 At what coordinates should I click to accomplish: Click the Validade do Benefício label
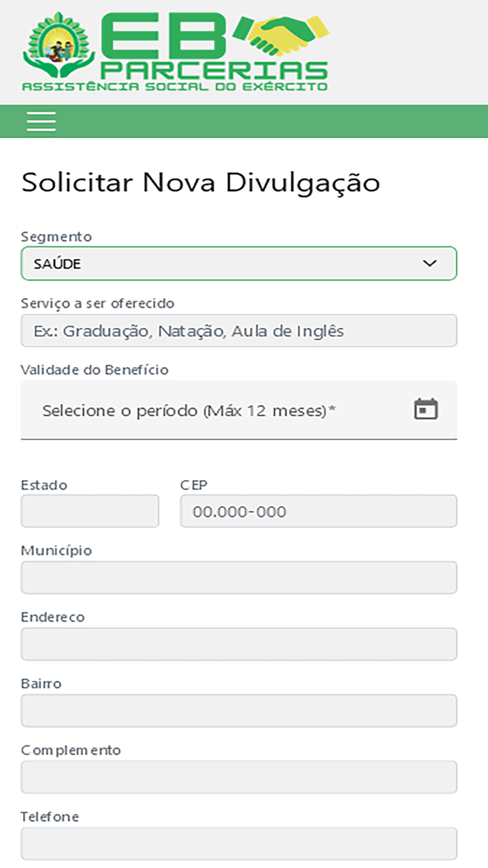[94, 370]
